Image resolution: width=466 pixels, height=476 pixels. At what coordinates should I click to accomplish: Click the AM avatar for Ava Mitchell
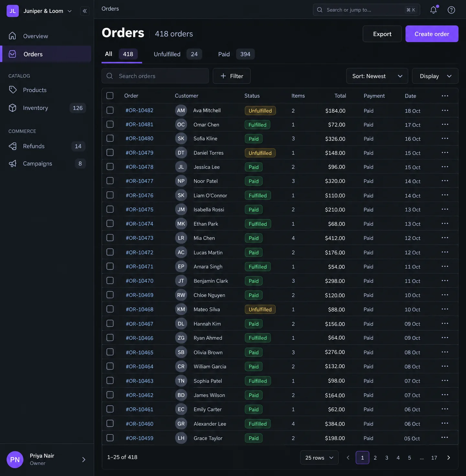point(181,111)
